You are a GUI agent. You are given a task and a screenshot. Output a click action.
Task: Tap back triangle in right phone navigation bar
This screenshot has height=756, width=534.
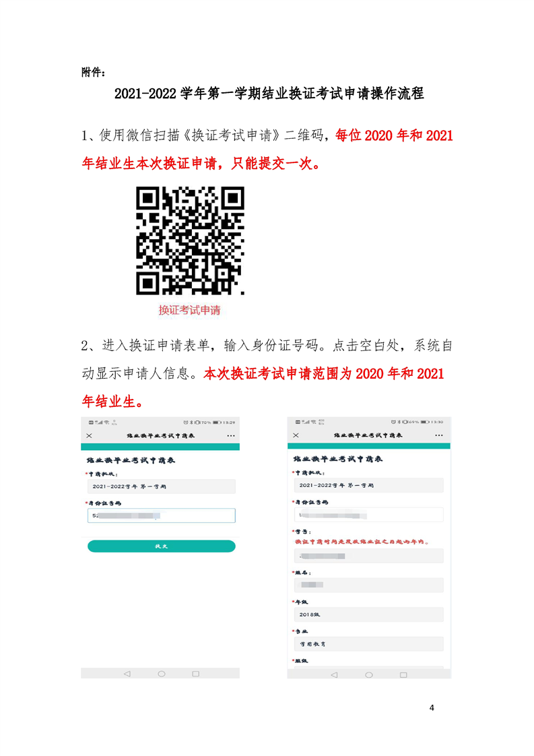pos(335,674)
